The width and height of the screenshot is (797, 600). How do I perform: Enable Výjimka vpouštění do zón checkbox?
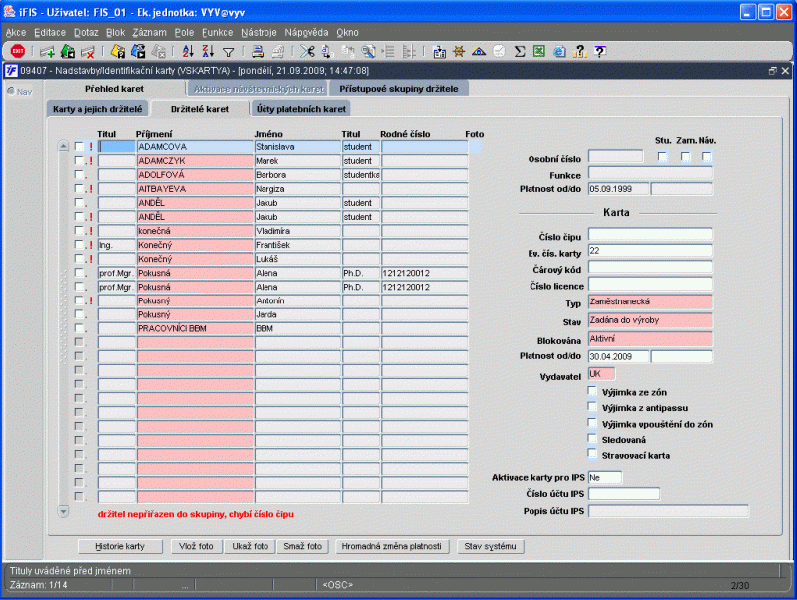tap(592, 423)
